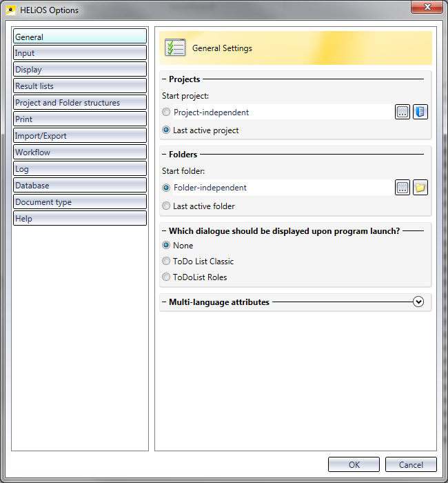Image resolution: width=448 pixels, height=483 pixels.
Task: Confirm settings with the OK button
Action: pos(354,464)
